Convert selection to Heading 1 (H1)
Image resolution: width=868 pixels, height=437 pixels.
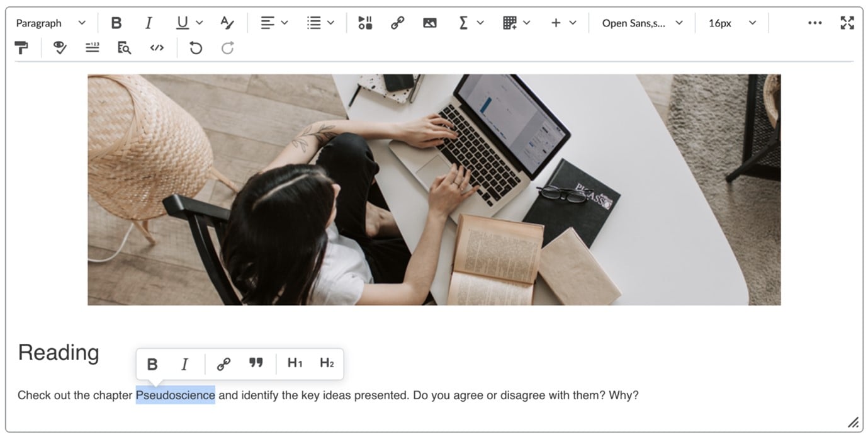point(295,363)
